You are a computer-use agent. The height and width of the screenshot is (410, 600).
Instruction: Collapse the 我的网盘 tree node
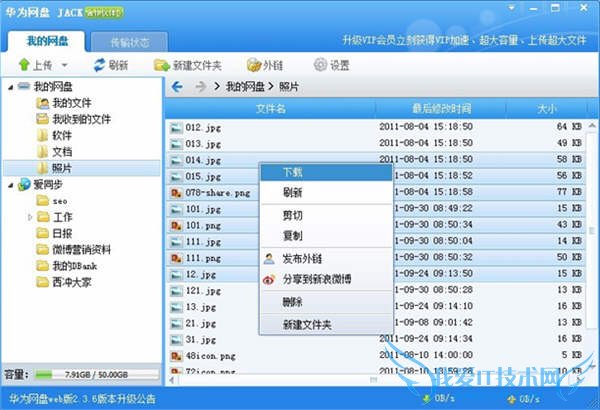coord(11,88)
